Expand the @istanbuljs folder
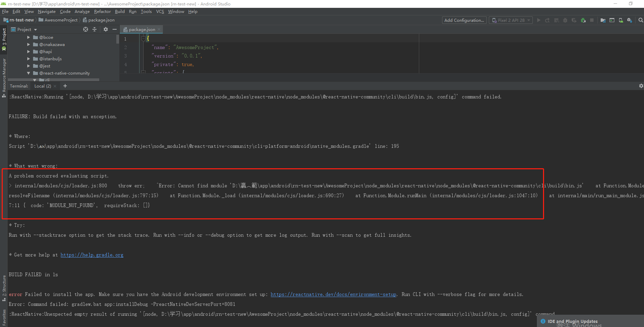644x327 pixels. pyautogui.click(x=29, y=59)
